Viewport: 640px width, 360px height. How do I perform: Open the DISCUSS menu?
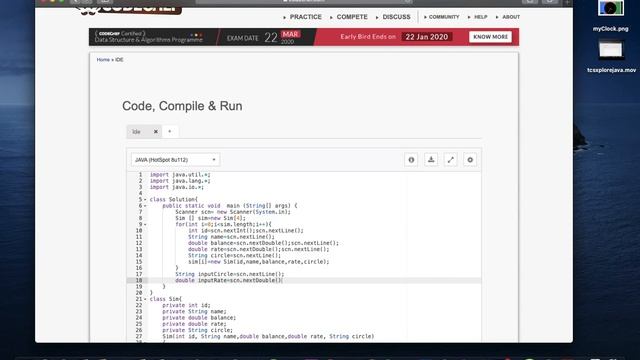pyautogui.click(x=396, y=17)
